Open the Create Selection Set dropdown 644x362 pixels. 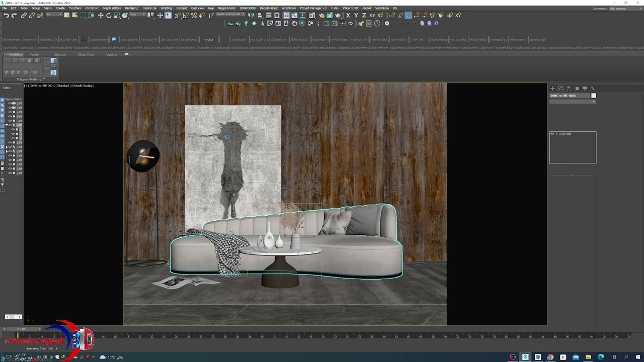231,14
